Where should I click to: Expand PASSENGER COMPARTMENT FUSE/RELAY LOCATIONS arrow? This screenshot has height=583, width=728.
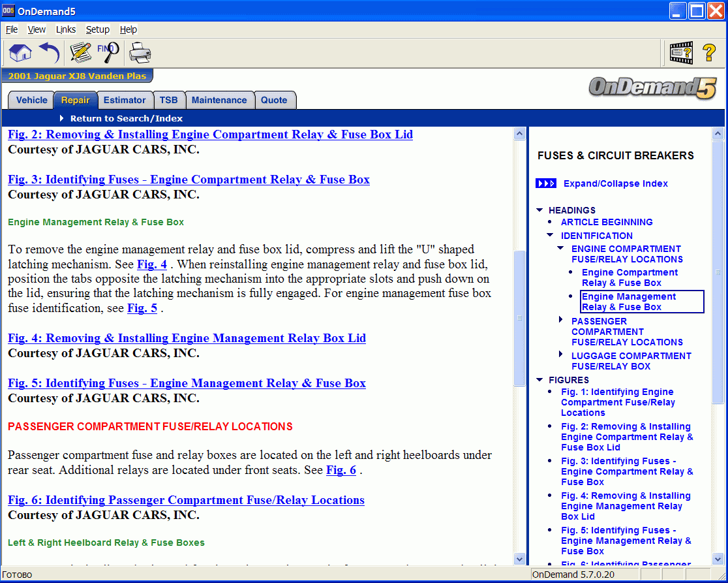(560, 320)
